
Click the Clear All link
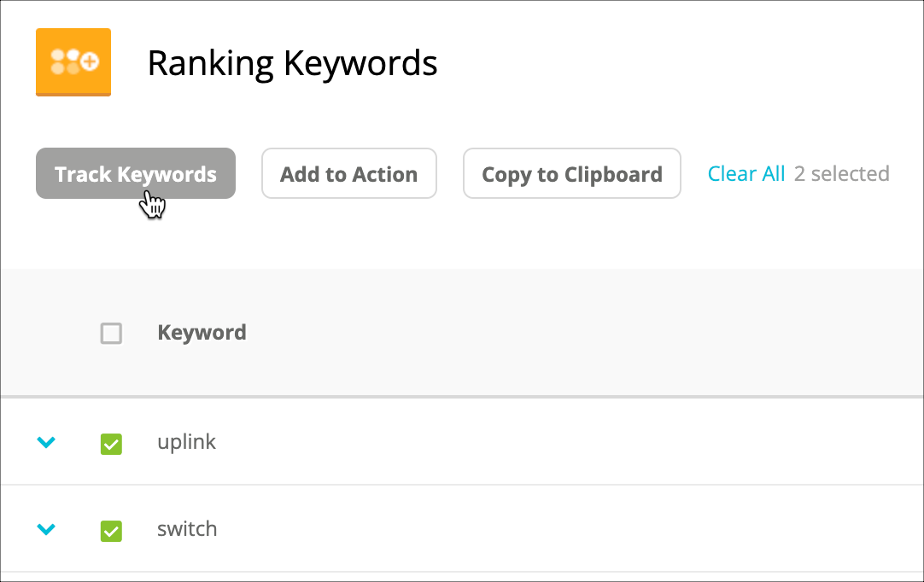point(746,174)
